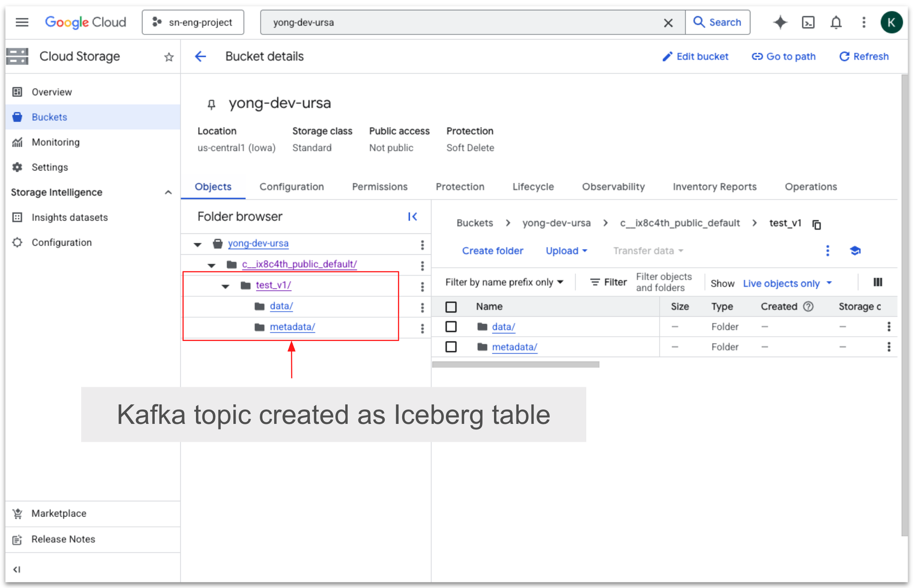917x588 pixels.
Task: Open the column display options icon
Action: pos(878,282)
